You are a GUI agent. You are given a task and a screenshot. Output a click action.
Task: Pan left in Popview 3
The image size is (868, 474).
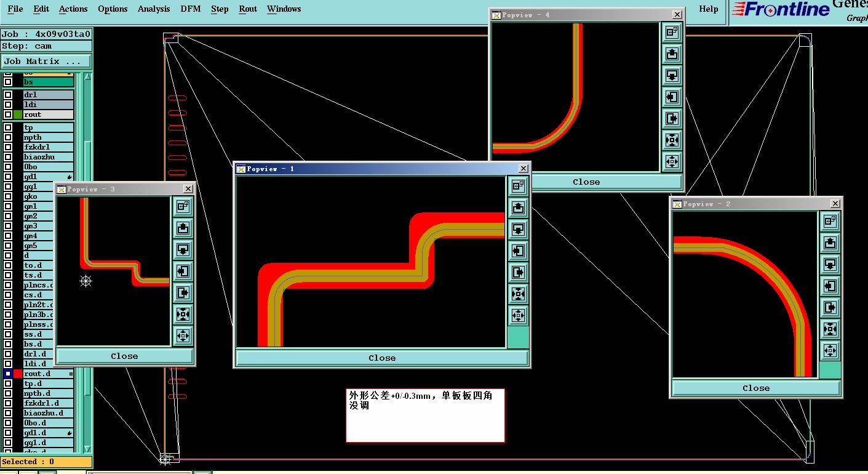pos(183,271)
